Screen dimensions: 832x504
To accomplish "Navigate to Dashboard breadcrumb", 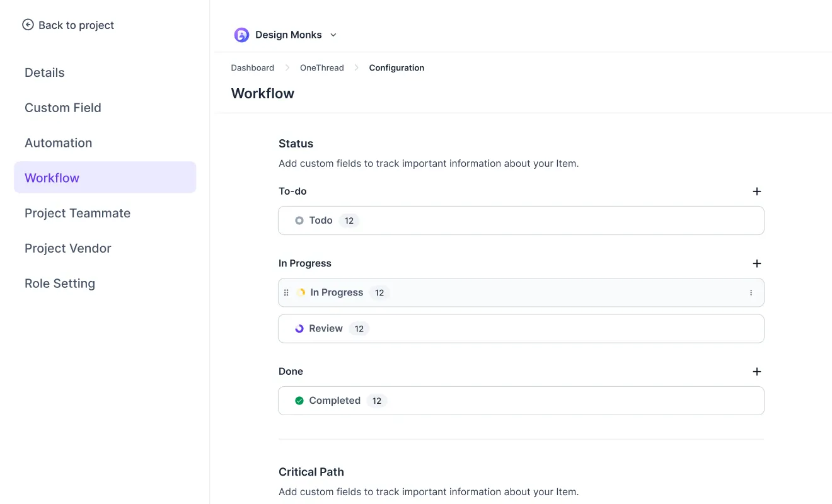I will click(x=253, y=68).
